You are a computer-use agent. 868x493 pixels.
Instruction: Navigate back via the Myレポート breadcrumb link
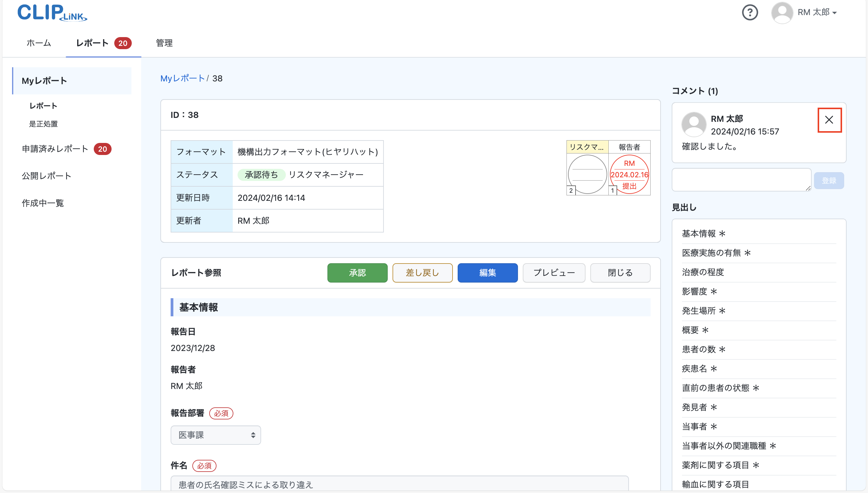(x=183, y=78)
